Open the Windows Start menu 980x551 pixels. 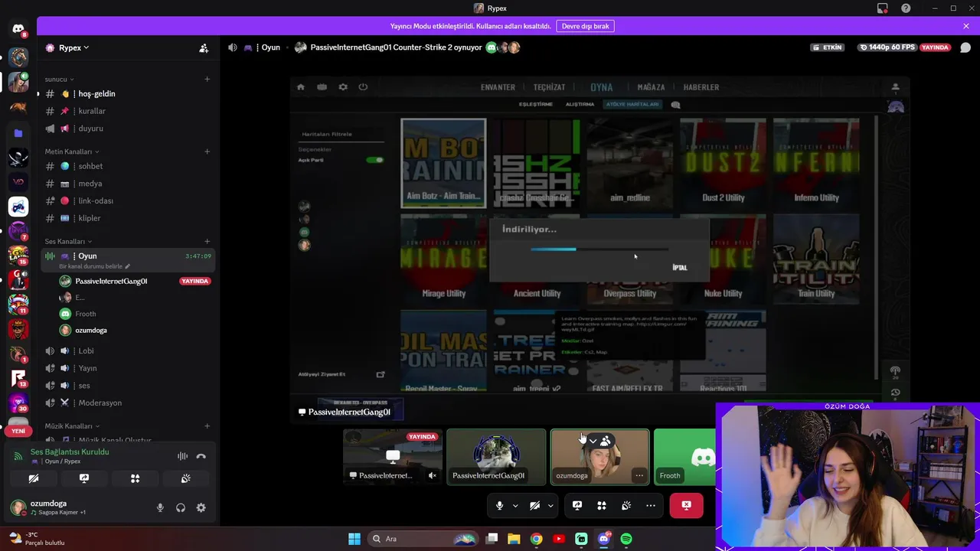pyautogui.click(x=354, y=539)
